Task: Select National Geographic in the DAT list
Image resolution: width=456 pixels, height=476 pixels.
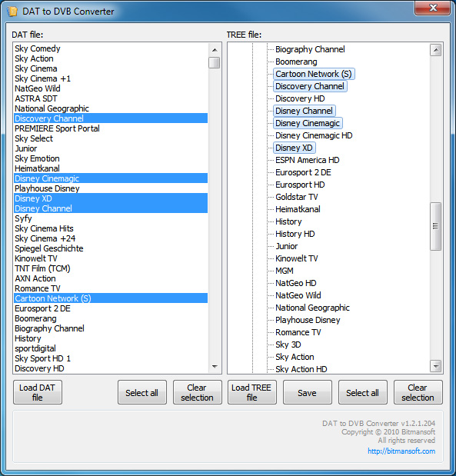Action: 111,108
